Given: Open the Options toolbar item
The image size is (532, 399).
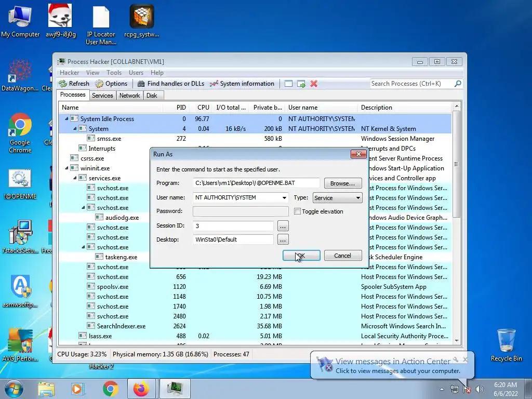Looking at the screenshot, I should click(x=111, y=84).
